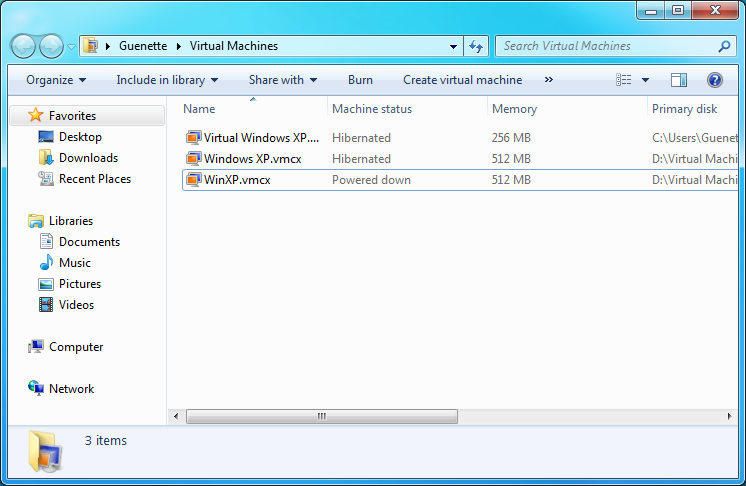The height and width of the screenshot is (486, 746).
Task: Click the Videos filmstrip icon
Action: (x=46, y=304)
